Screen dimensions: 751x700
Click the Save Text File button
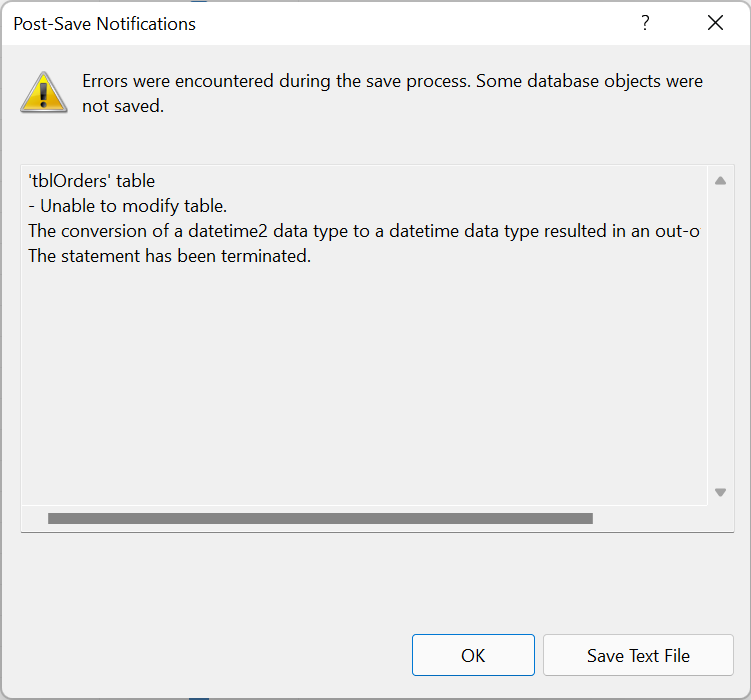pyautogui.click(x=638, y=656)
